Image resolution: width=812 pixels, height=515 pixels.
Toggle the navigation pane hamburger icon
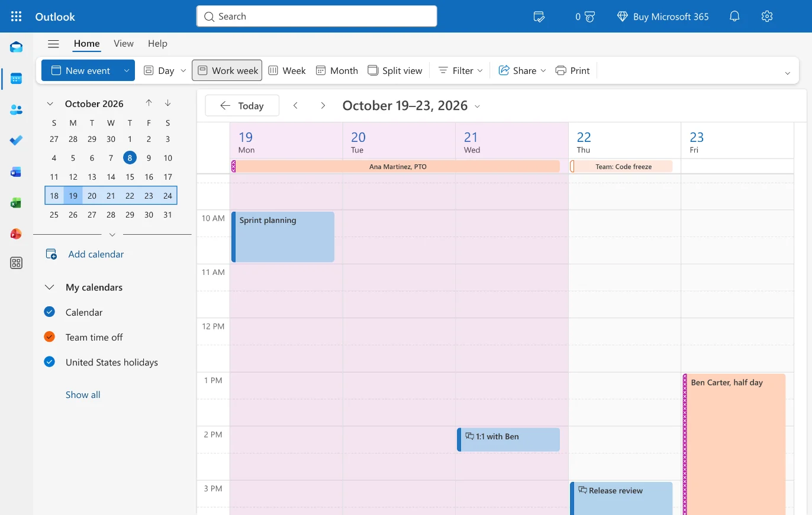(x=53, y=44)
